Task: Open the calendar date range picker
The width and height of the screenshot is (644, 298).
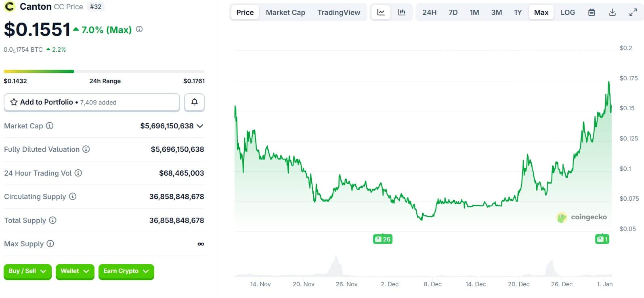Action: [592, 13]
